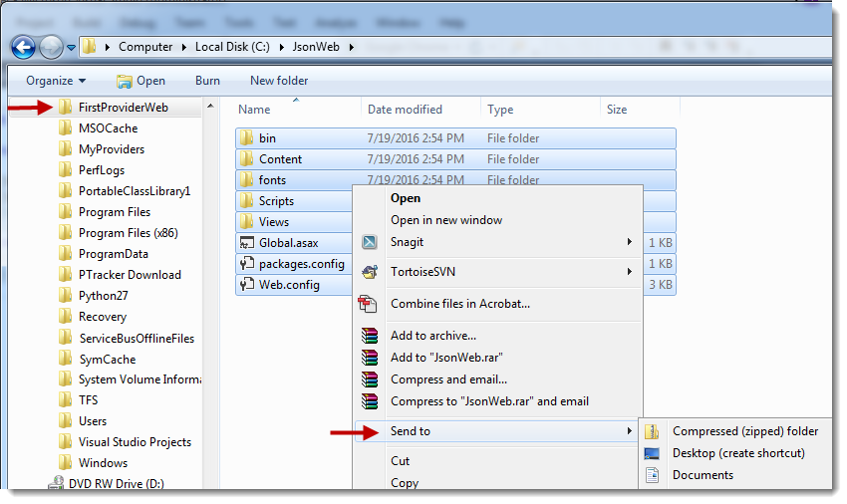Sort by the Name column header
This screenshot has width=847, height=504.
254,110
